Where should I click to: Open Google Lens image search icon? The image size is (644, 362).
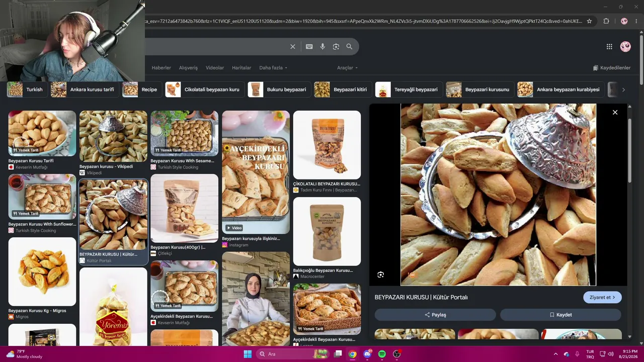tap(336, 47)
